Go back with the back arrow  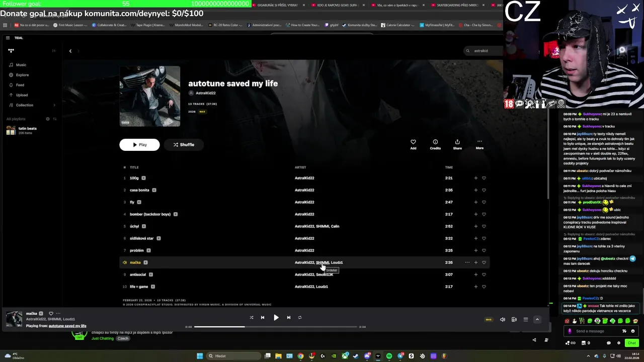coord(70,51)
